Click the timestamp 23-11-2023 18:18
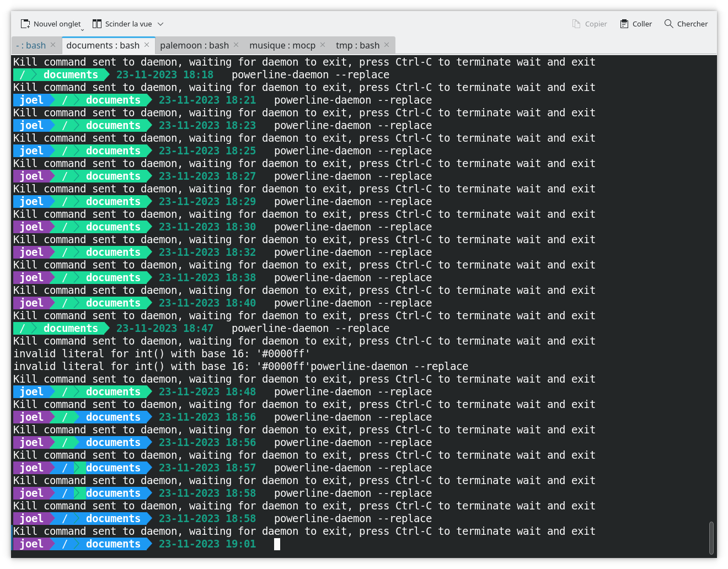The width and height of the screenshot is (728, 569). (165, 75)
